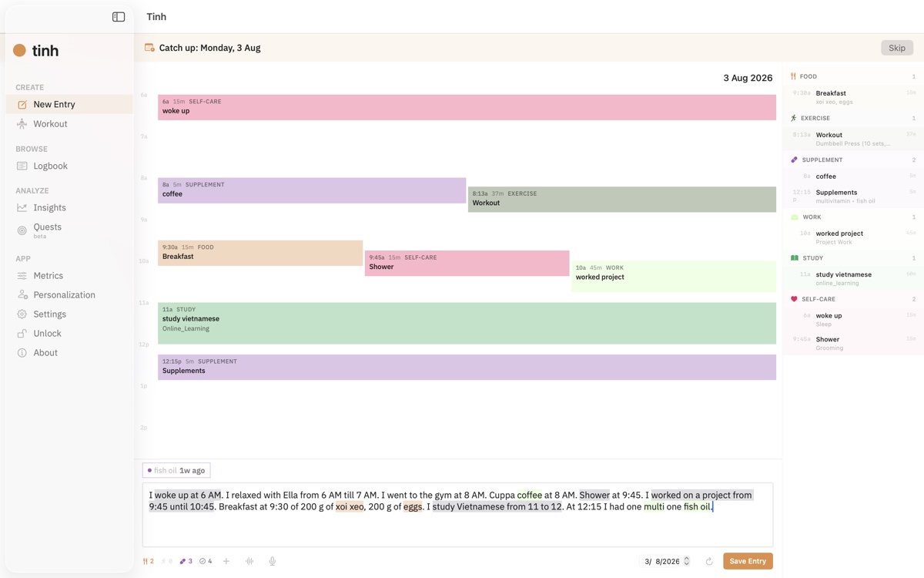Open Shower Grooming entry in summary

tap(853, 343)
